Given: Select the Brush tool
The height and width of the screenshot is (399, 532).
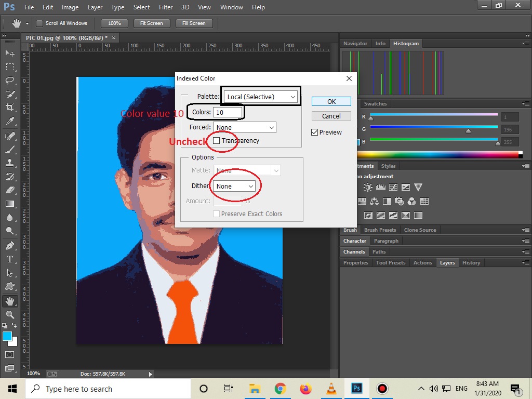Looking at the screenshot, I should [x=10, y=148].
